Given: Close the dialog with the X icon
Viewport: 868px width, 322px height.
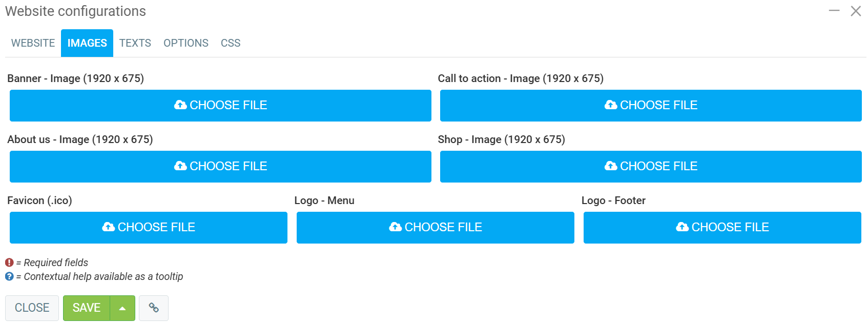Looking at the screenshot, I should pos(856,11).
